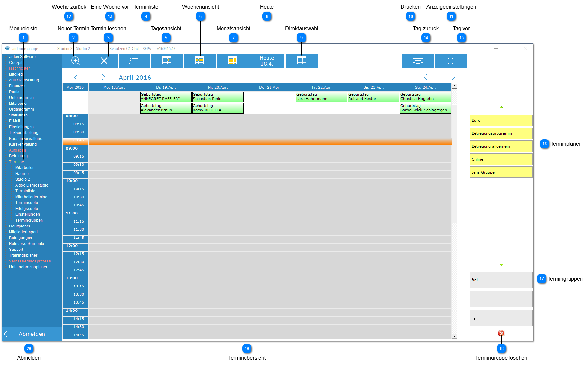This screenshot has height=366, width=588.
Task: Open Mitglied in the sidebar
Action: point(16,74)
